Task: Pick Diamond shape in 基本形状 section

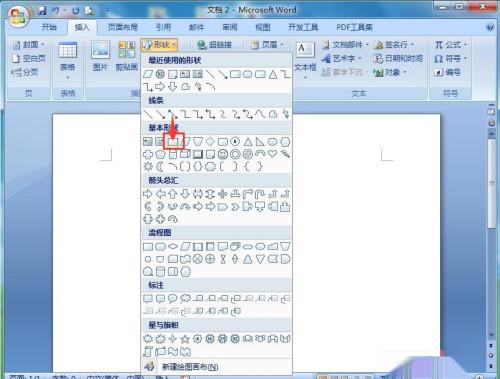Action: [x=210, y=141]
